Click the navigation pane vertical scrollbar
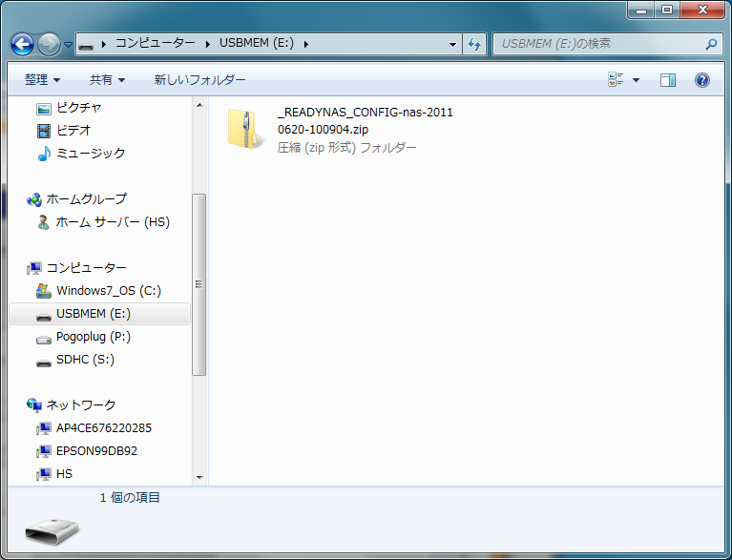The width and height of the screenshot is (732, 560). tap(199, 283)
